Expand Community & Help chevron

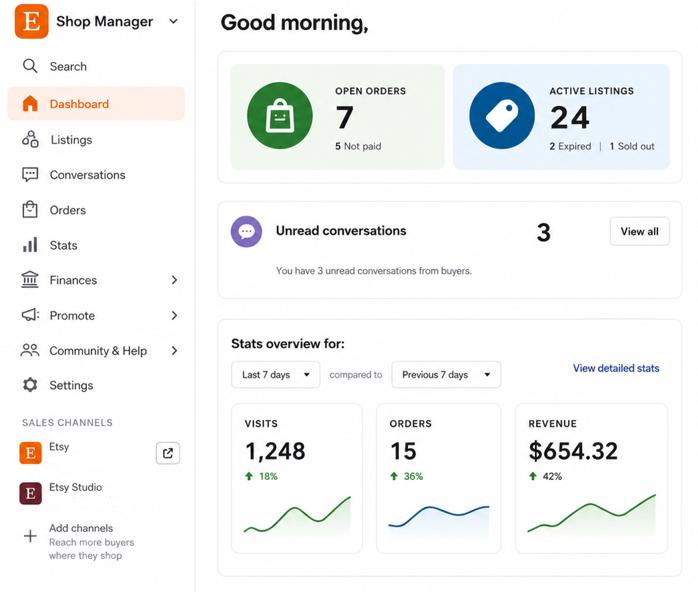click(x=174, y=351)
